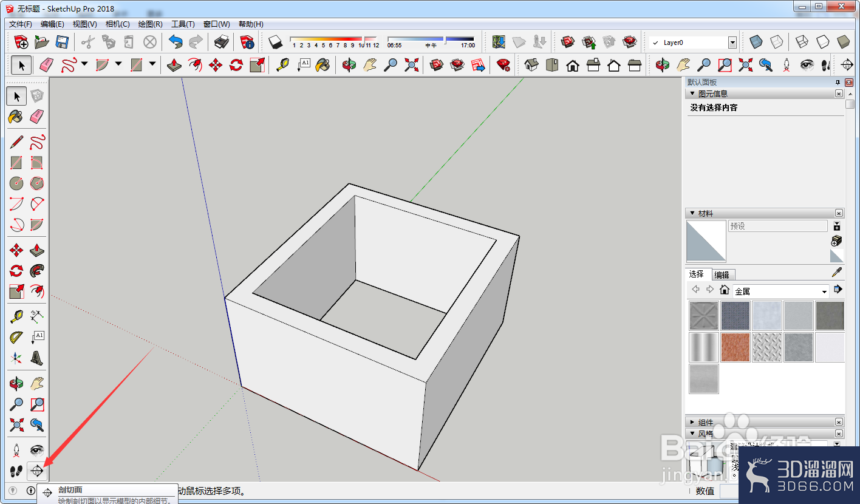This screenshot has height=504, width=860.
Task: Switch to the Front view house icon
Action: pos(573,64)
